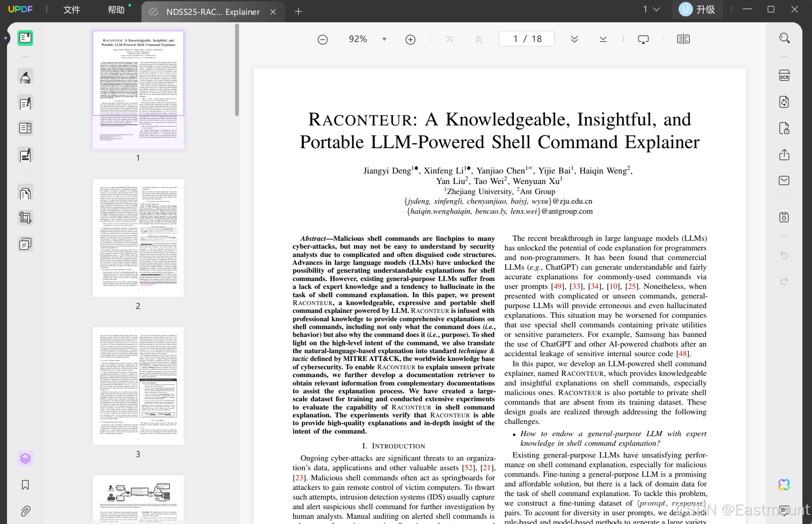
Task: Select the Comment highlighter tool
Action: click(25, 76)
